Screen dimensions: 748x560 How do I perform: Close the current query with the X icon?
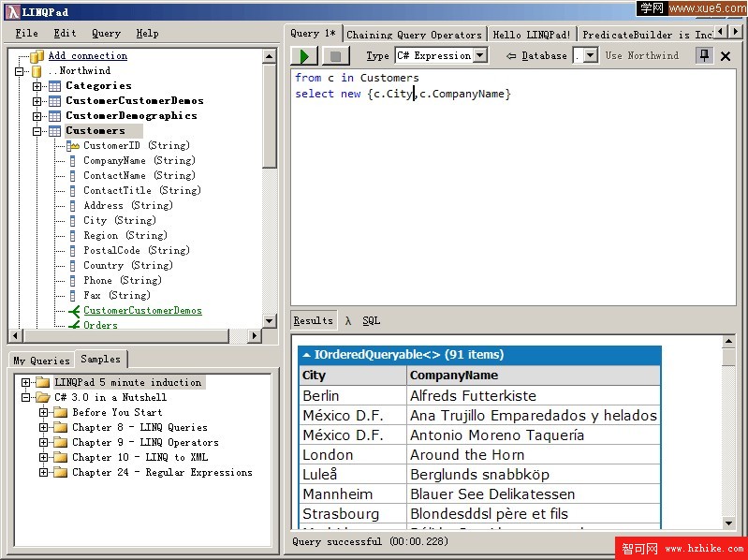point(726,56)
